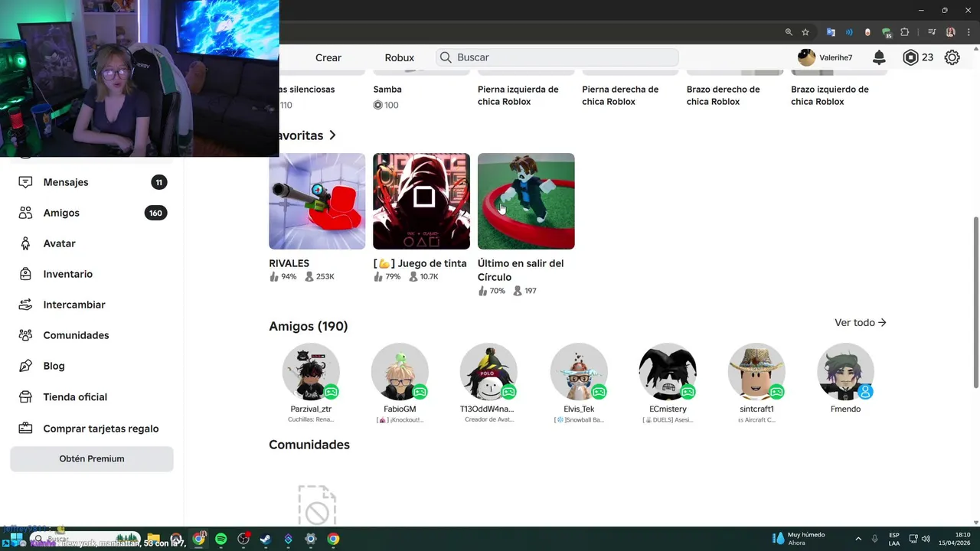Click the Buscar search field
Screen dimensions: 980x551
[x=557, y=57]
